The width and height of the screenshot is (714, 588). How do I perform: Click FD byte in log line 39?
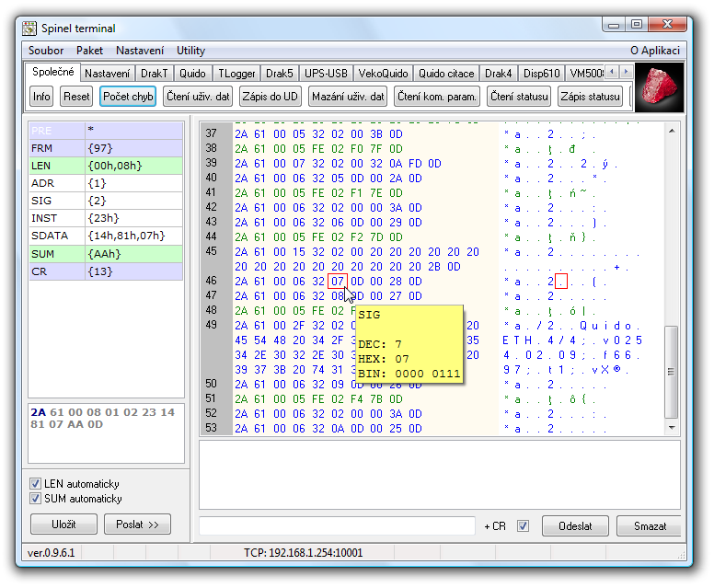click(x=415, y=163)
